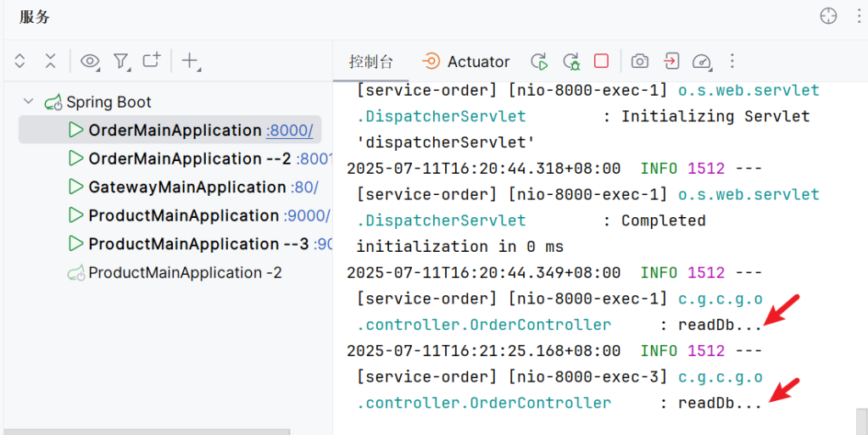Select the stopped ProductMainApplication -2 entry
Image resolution: width=868 pixels, height=435 pixels.
point(185,273)
